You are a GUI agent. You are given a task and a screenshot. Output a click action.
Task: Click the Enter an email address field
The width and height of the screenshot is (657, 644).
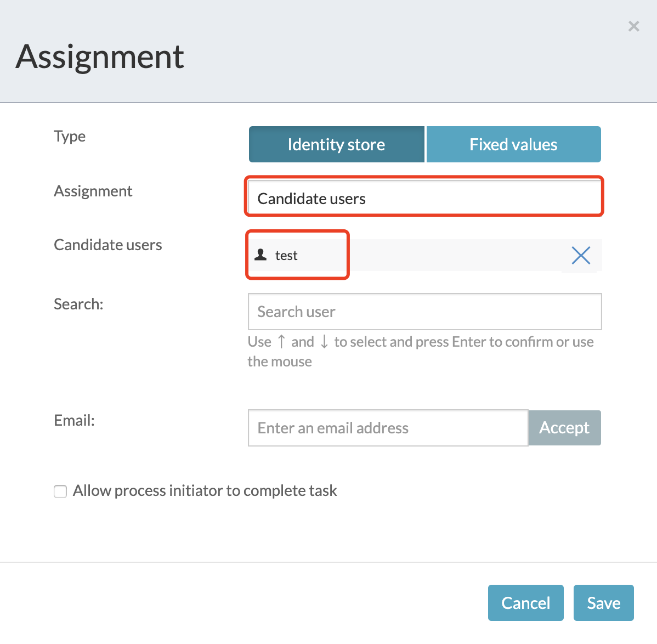click(388, 428)
